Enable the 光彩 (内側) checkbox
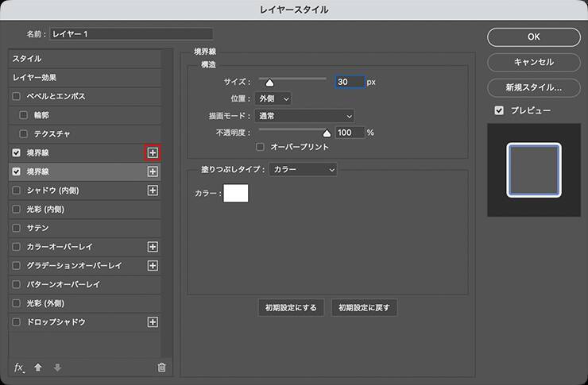Image resolution: width=588 pixels, height=385 pixels. 16,209
